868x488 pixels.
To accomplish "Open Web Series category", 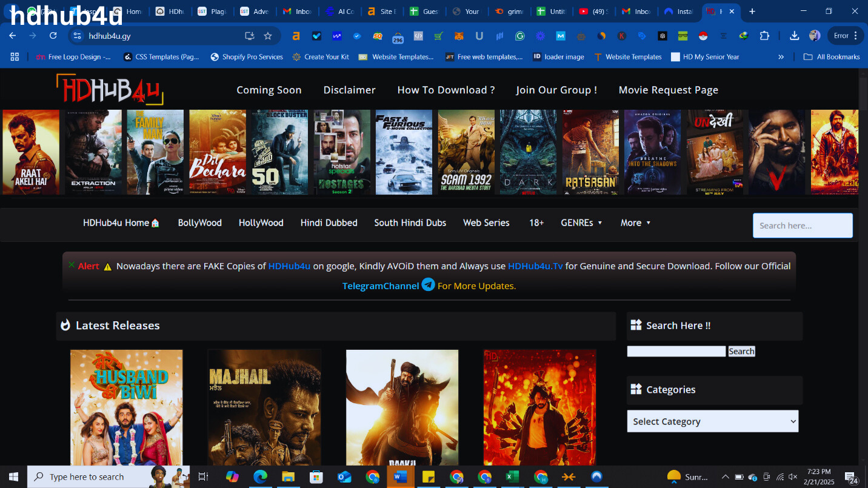I will (486, 222).
